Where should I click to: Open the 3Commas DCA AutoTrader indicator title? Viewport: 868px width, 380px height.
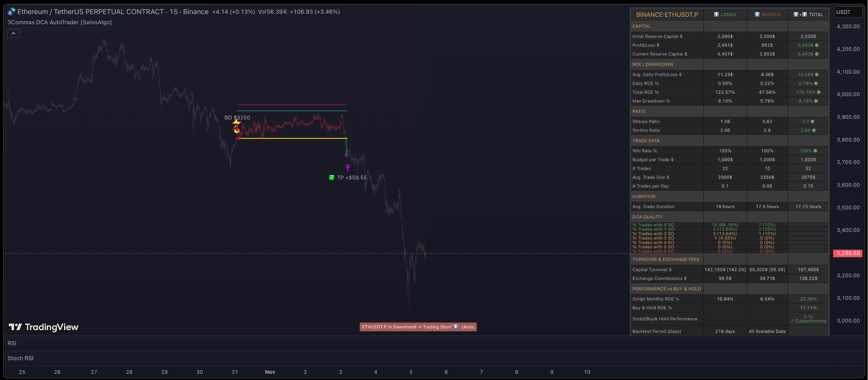(x=60, y=22)
